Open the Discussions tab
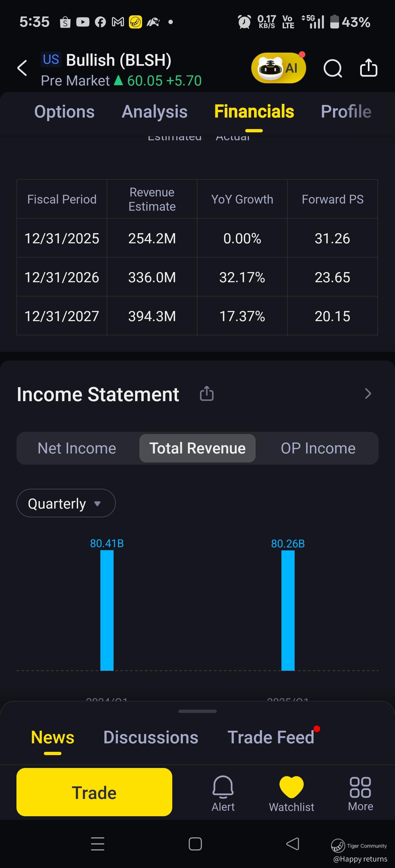Viewport: 395px width, 868px height. pyautogui.click(x=151, y=737)
